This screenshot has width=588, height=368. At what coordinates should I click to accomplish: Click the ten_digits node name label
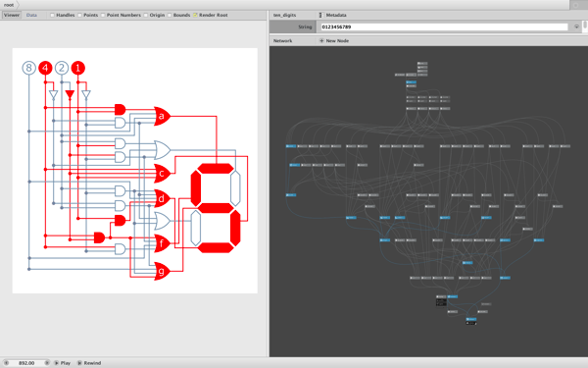tap(284, 15)
